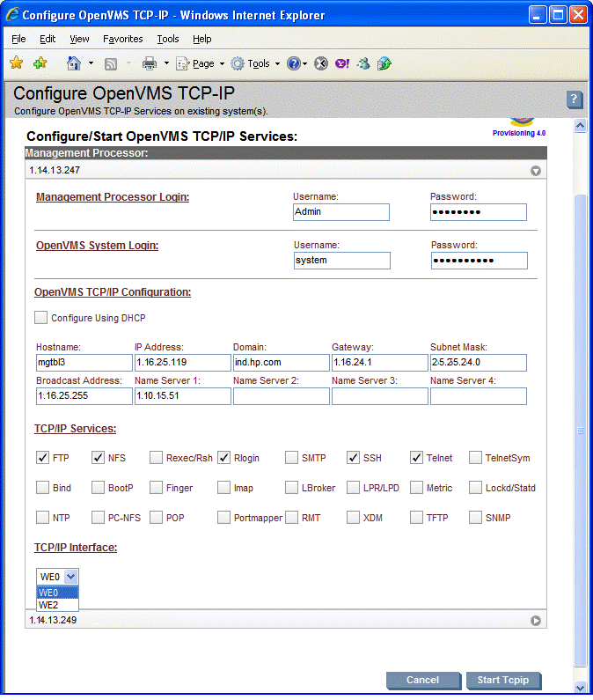The width and height of the screenshot is (593, 700).
Task: Check the TelnetSym service checkbox
Action: 475,458
